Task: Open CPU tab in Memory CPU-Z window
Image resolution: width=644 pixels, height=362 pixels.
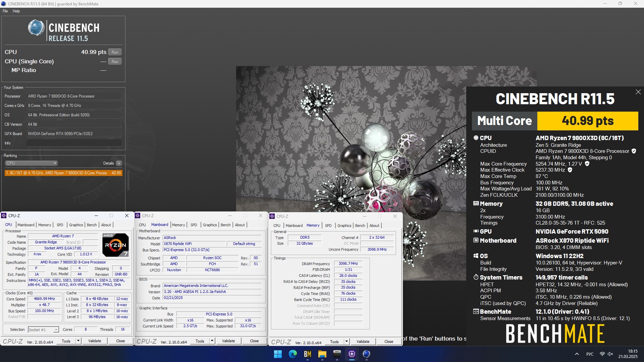Action: [277, 226]
